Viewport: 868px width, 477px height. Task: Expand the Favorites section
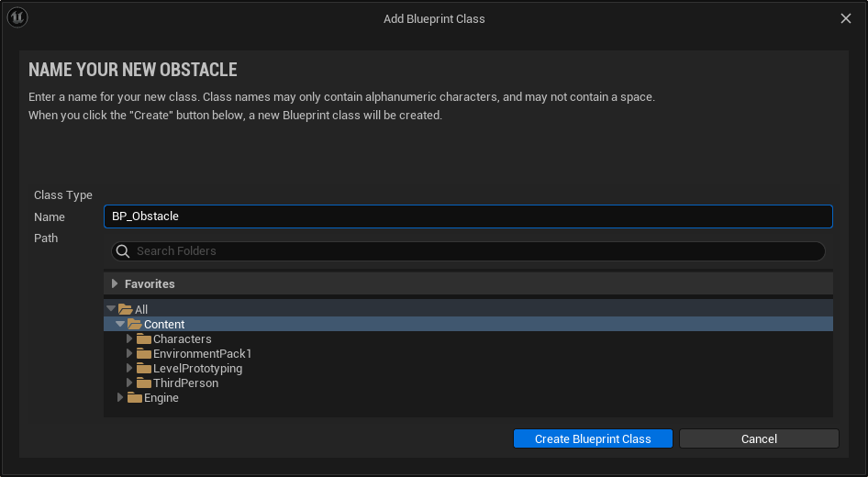coord(115,283)
